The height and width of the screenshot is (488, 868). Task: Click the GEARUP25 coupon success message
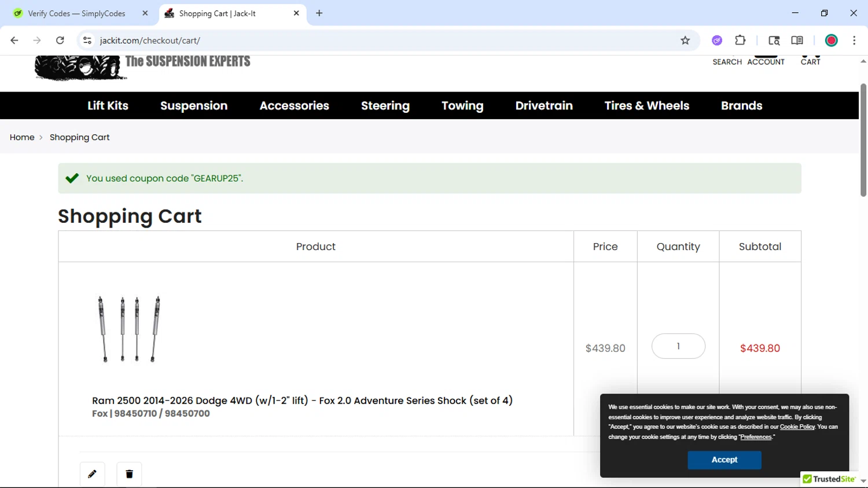[x=429, y=178]
